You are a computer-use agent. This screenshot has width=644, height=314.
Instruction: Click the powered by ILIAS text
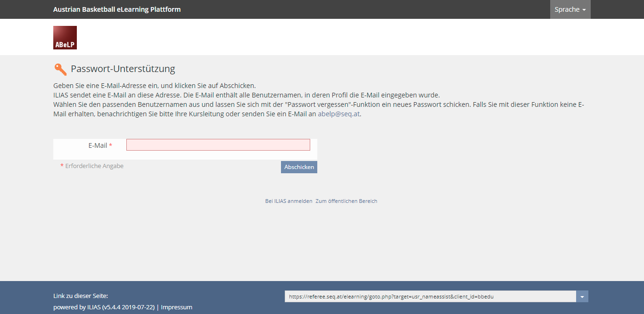coord(104,307)
